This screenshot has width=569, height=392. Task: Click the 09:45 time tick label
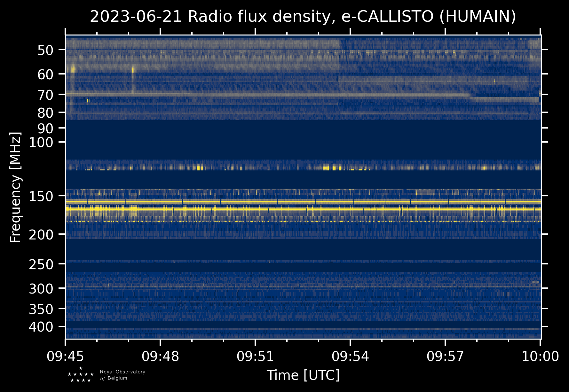(66, 357)
